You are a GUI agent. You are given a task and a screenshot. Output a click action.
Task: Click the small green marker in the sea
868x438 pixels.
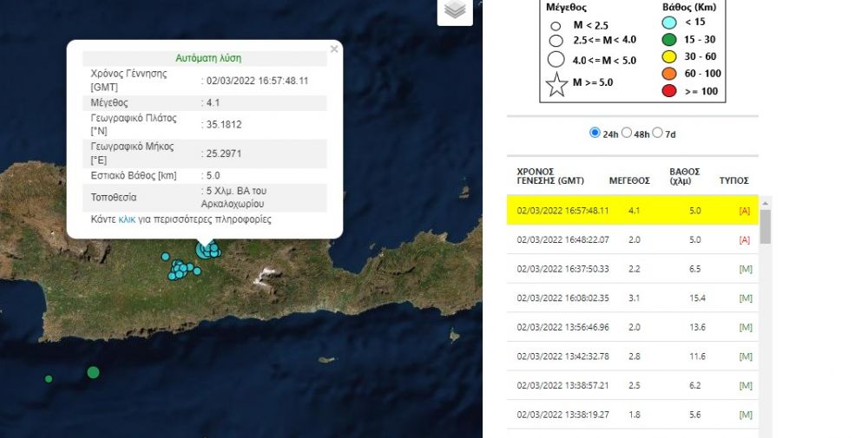49,379
